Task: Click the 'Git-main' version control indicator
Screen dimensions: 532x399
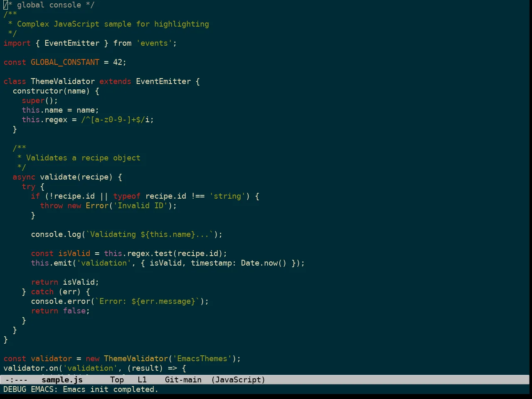Action: point(183,379)
